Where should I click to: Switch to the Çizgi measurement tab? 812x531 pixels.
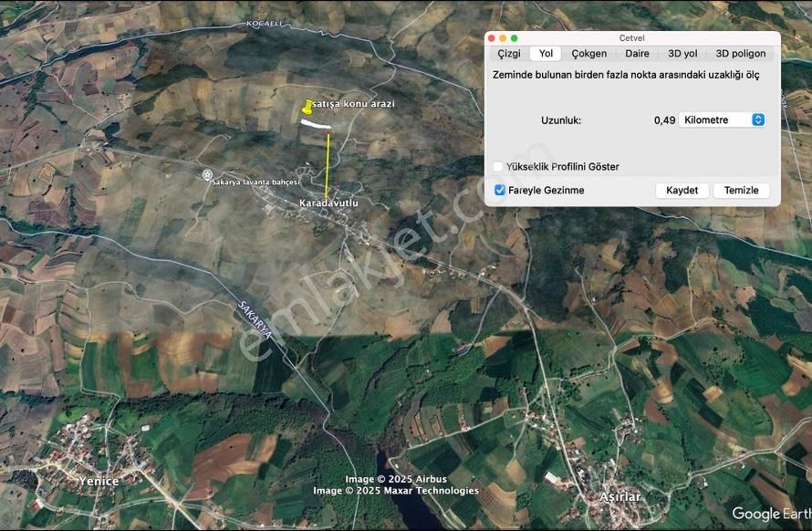512,53
